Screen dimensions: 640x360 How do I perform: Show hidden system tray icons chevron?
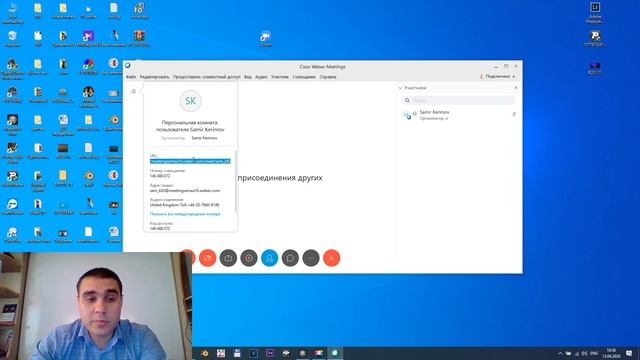[x=560, y=353]
